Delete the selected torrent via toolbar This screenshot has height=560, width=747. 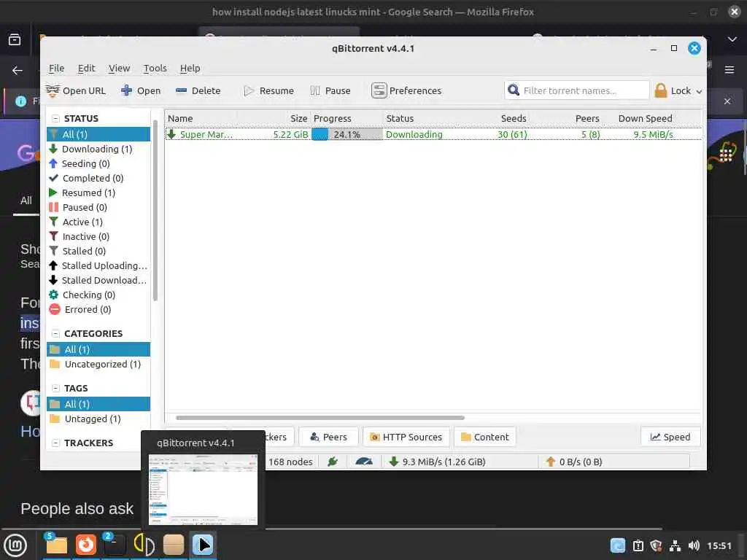point(198,90)
